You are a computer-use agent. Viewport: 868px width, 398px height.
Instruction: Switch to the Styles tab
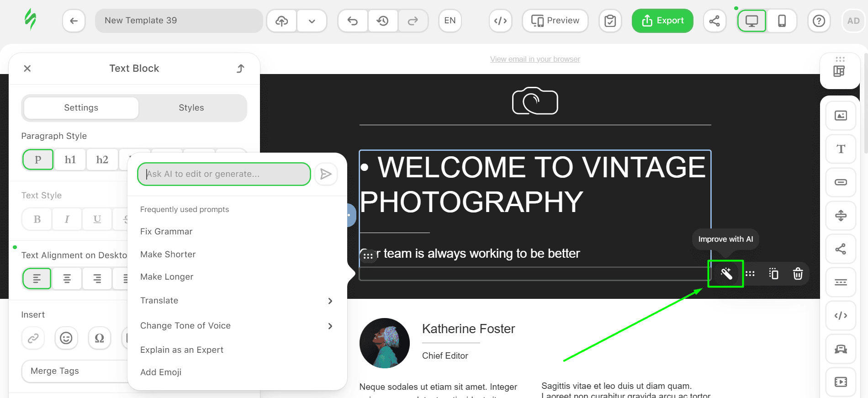pos(191,108)
